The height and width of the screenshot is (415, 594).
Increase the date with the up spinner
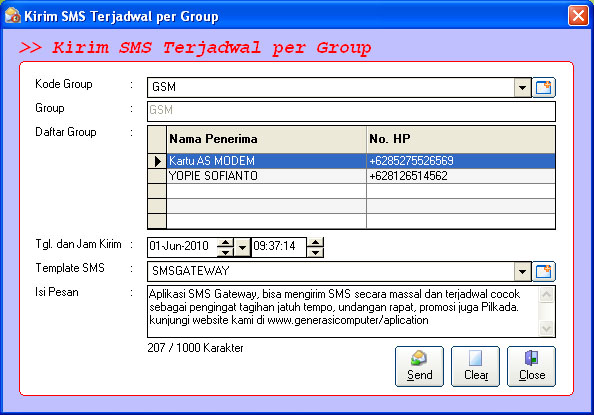[x=225, y=243]
